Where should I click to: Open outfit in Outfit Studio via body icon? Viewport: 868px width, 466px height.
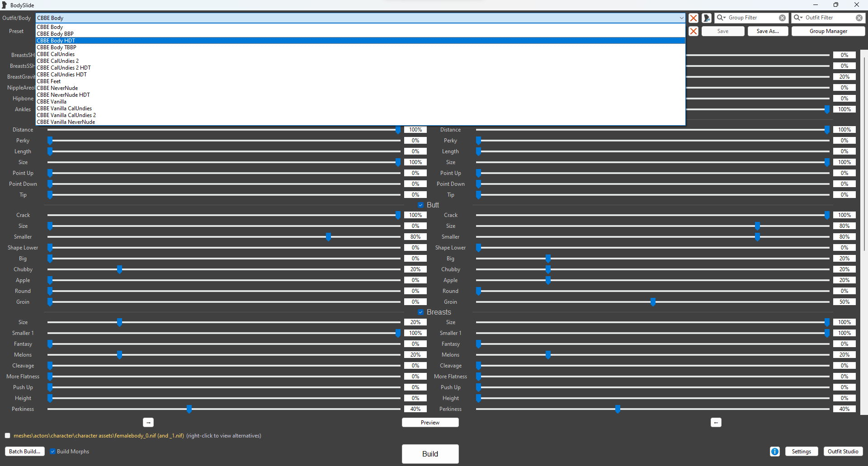707,18
